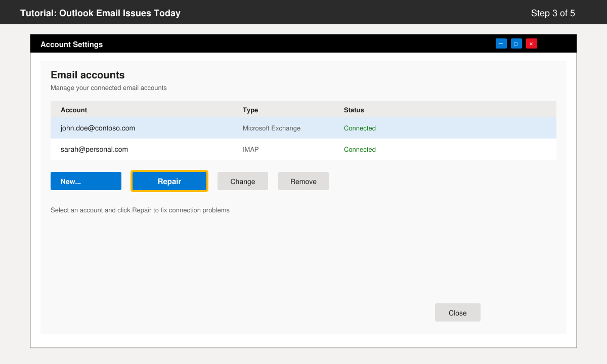Open Change account settings
Viewport: 607px width, 364px height.
point(243,181)
